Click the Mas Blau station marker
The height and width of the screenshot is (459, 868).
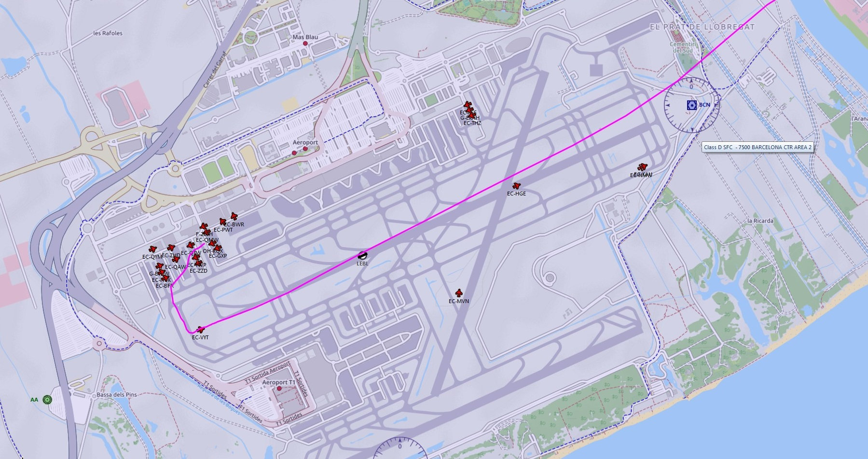[x=305, y=43]
